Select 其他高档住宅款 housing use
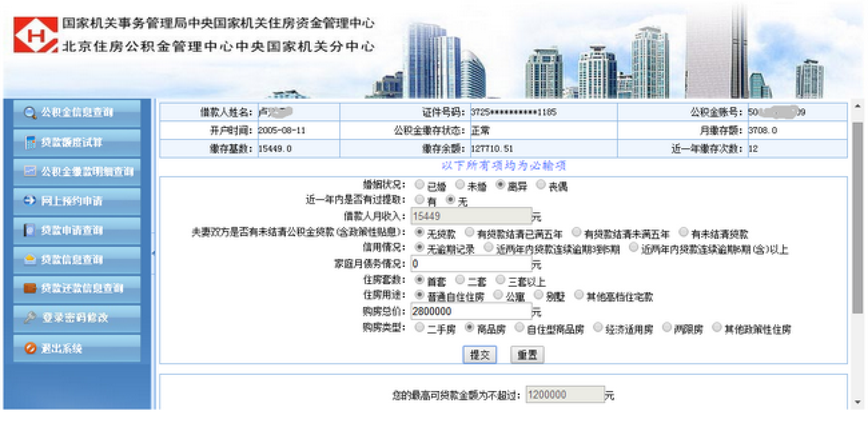The height and width of the screenshot is (427, 868). [579, 295]
